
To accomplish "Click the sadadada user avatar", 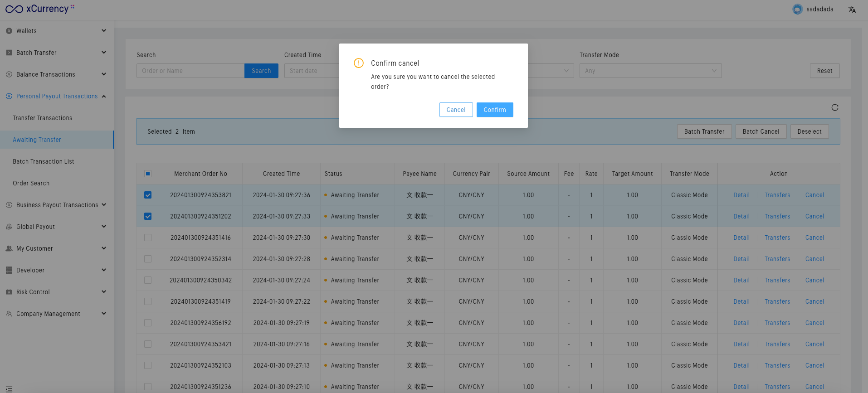I will [797, 10].
